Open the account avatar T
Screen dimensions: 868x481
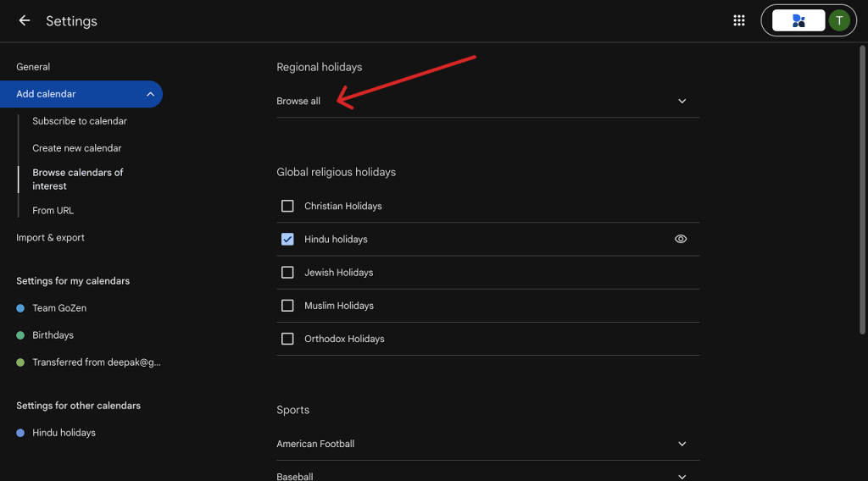pyautogui.click(x=839, y=20)
